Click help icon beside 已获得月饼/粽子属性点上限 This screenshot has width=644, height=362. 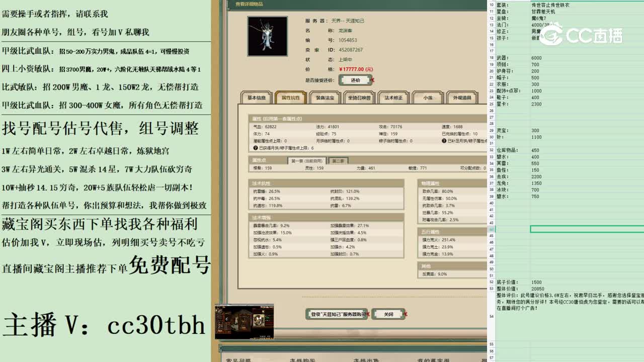256,148
